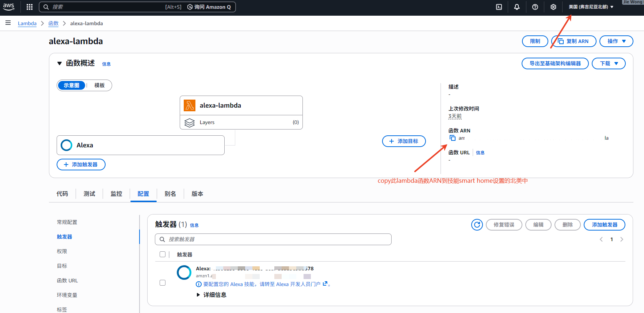Click the Layers (0) row
The image size is (644, 313).
(241, 123)
